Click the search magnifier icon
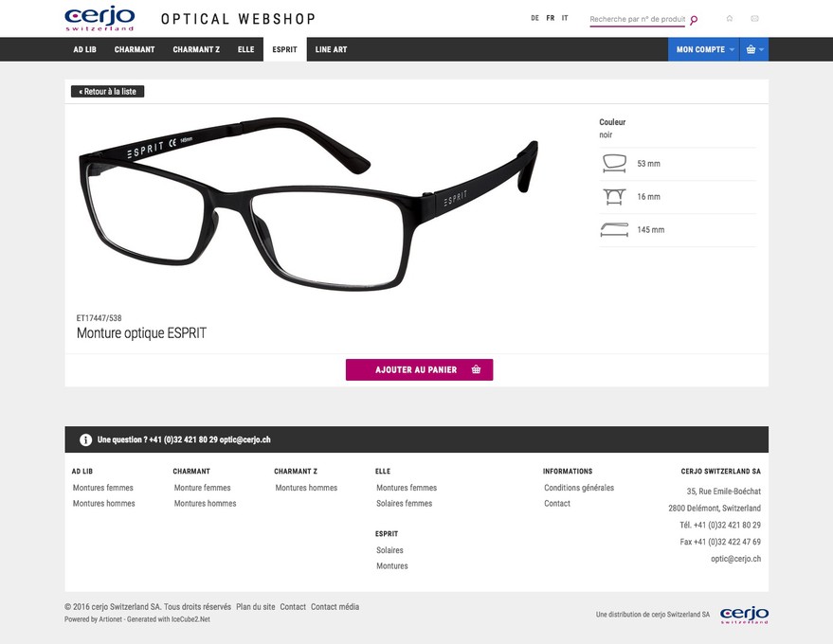This screenshot has height=644, width=833. click(x=694, y=20)
